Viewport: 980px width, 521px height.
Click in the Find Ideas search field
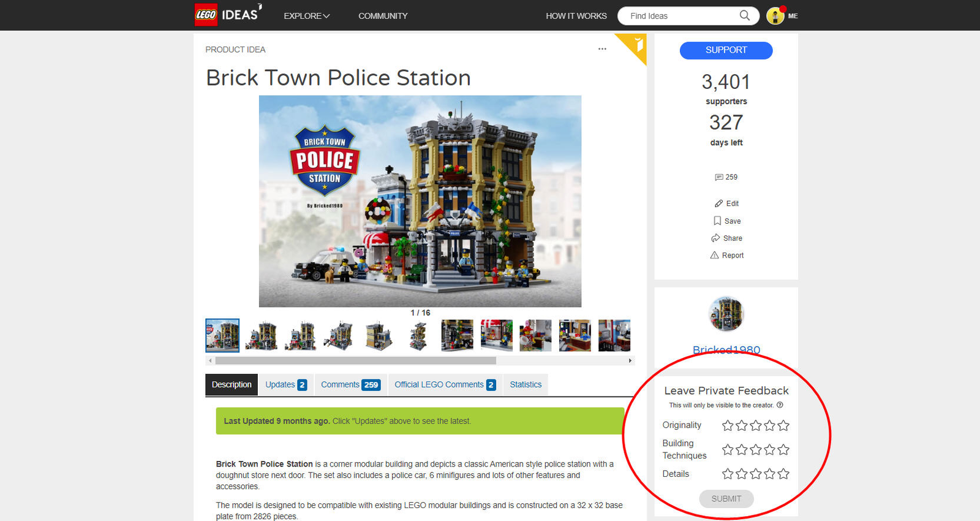(680, 16)
